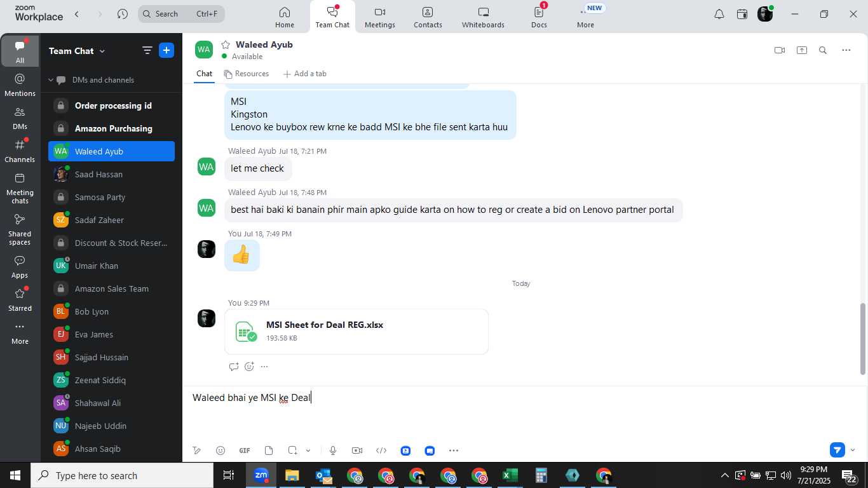Viewport: 868px width, 488px height.
Task: Record an audio message
Action: pyautogui.click(x=332, y=451)
